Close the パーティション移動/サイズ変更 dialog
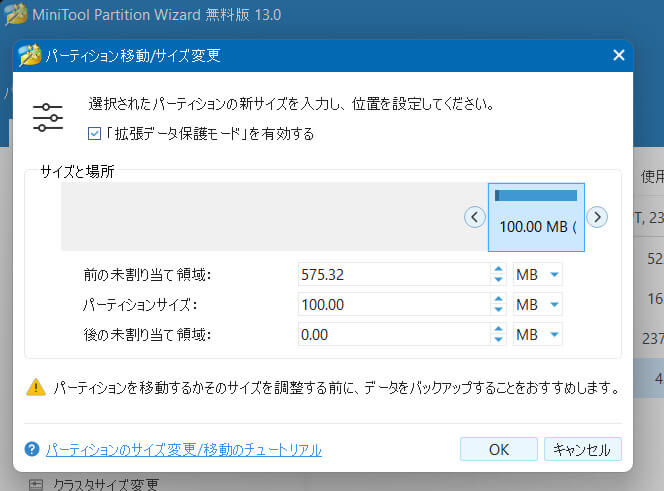The height and width of the screenshot is (491, 664). point(619,55)
